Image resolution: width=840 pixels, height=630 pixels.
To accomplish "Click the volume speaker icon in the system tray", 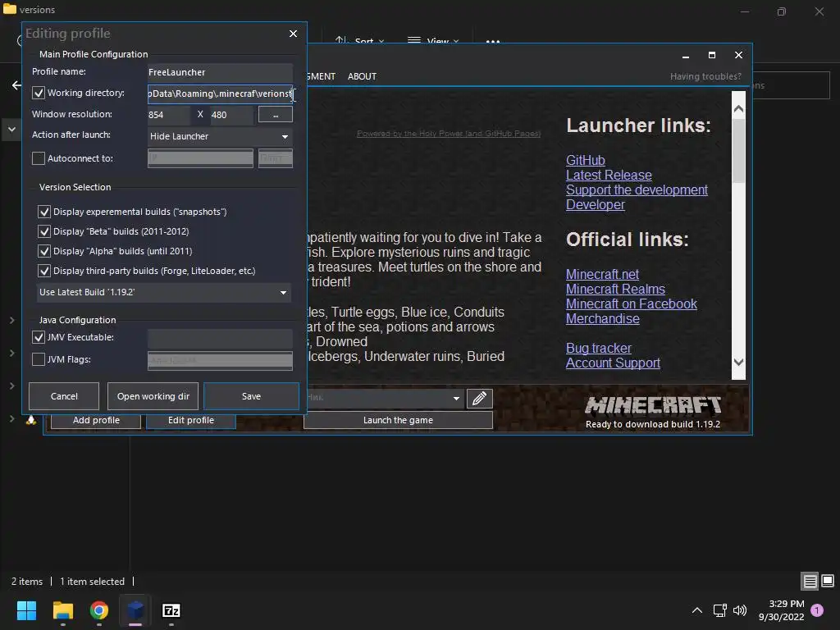I will [x=740, y=610].
